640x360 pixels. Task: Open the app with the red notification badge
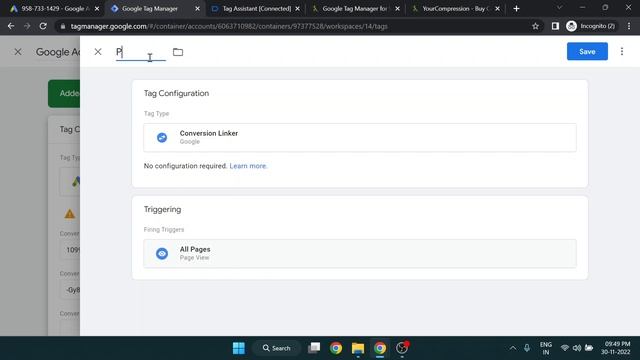402,348
